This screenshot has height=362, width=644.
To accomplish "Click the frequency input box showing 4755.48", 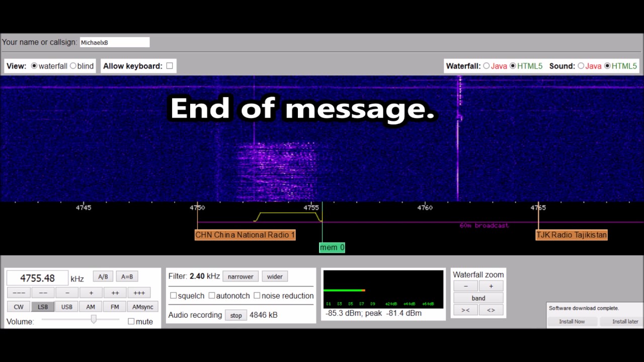I will [37, 278].
